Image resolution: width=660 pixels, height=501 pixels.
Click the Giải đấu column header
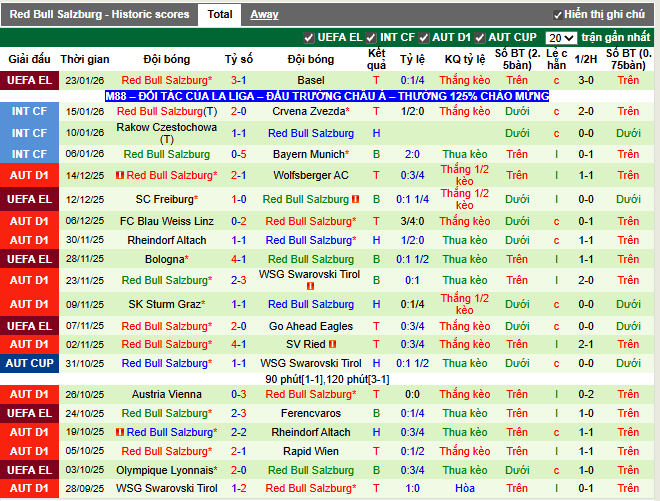[29, 59]
